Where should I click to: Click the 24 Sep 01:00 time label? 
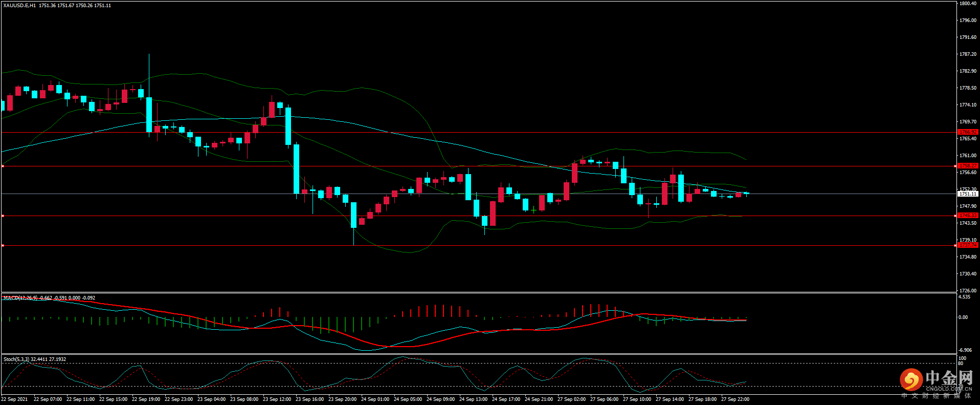[x=375, y=399]
